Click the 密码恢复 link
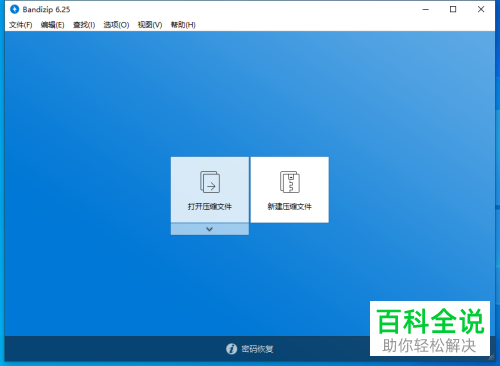This screenshot has height=366, width=500. [257, 349]
